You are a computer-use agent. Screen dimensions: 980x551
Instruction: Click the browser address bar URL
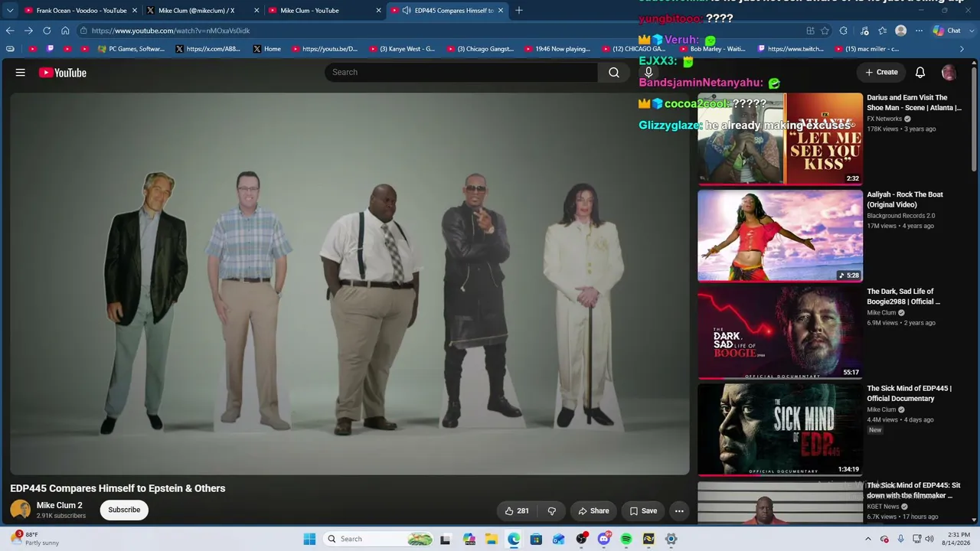click(x=171, y=31)
